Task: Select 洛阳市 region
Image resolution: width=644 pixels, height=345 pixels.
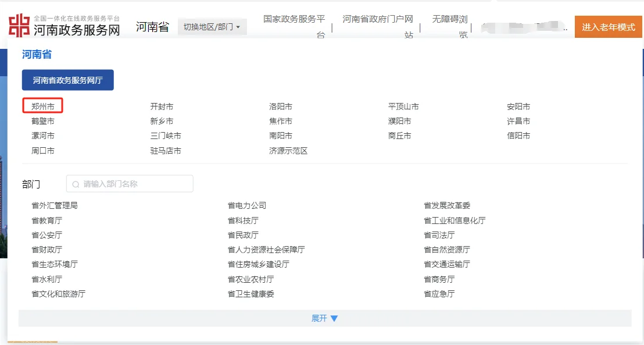Action: pos(281,106)
